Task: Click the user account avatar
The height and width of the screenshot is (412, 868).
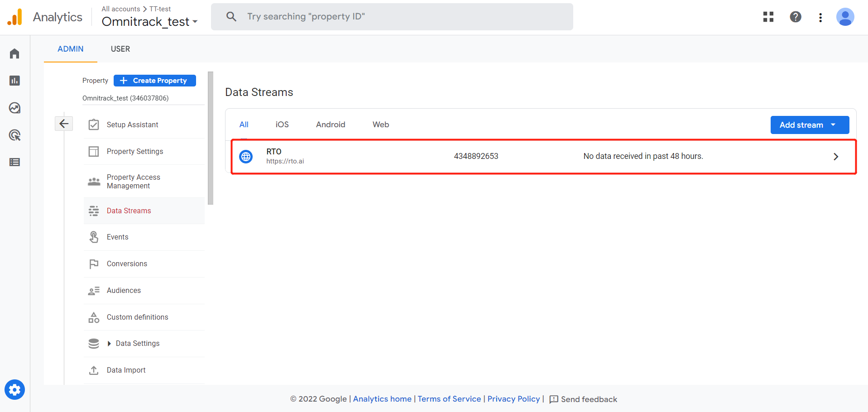Action: tap(845, 17)
